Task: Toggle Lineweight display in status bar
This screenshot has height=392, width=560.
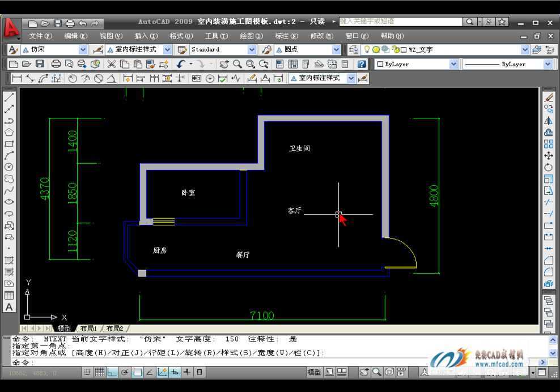Action: coord(187,372)
